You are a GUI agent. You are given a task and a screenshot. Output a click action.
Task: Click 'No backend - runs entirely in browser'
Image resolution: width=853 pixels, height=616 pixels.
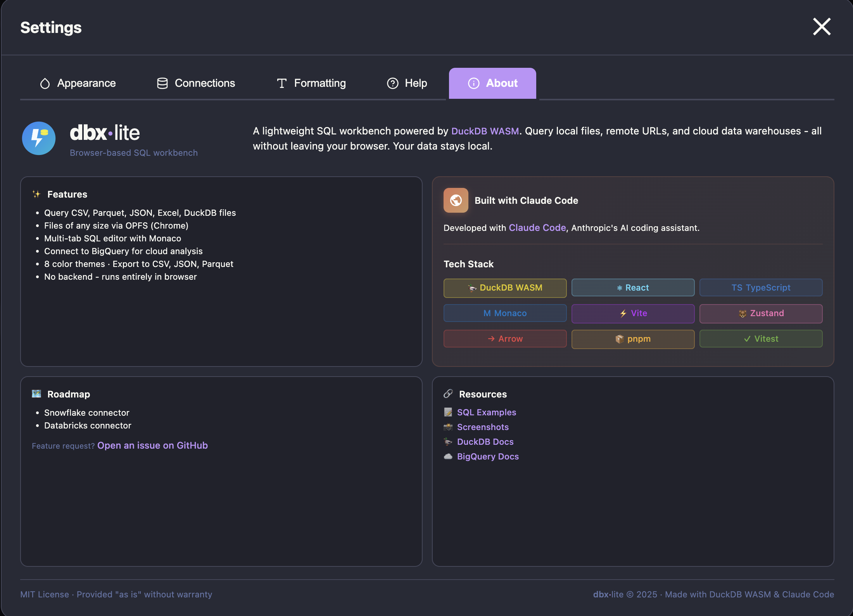pos(121,277)
